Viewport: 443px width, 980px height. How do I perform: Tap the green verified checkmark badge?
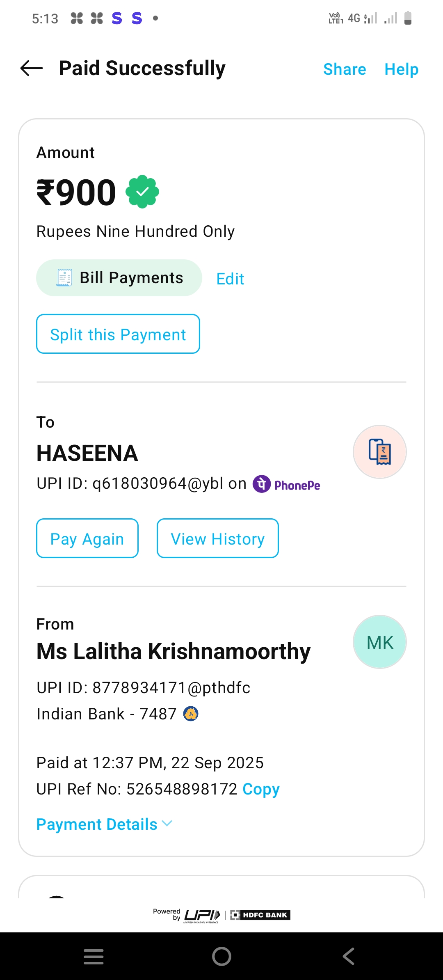point(142,192)
